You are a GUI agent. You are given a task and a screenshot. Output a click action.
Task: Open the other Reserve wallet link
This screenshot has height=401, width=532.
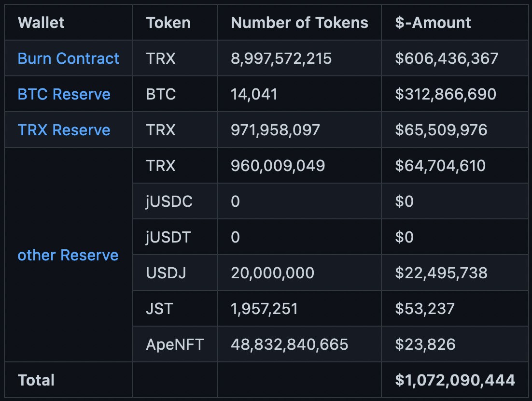pyautogui.click(x=68, y=255)
